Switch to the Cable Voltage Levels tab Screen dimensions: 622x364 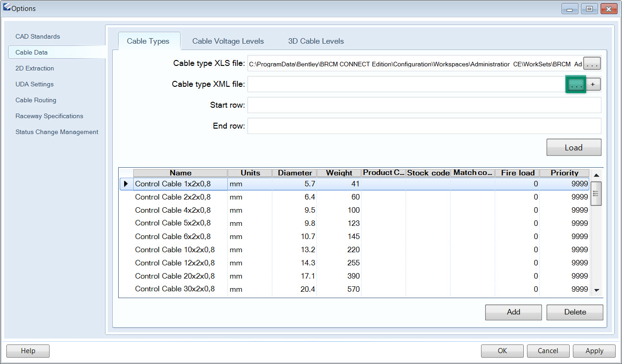tap(228, 41)
